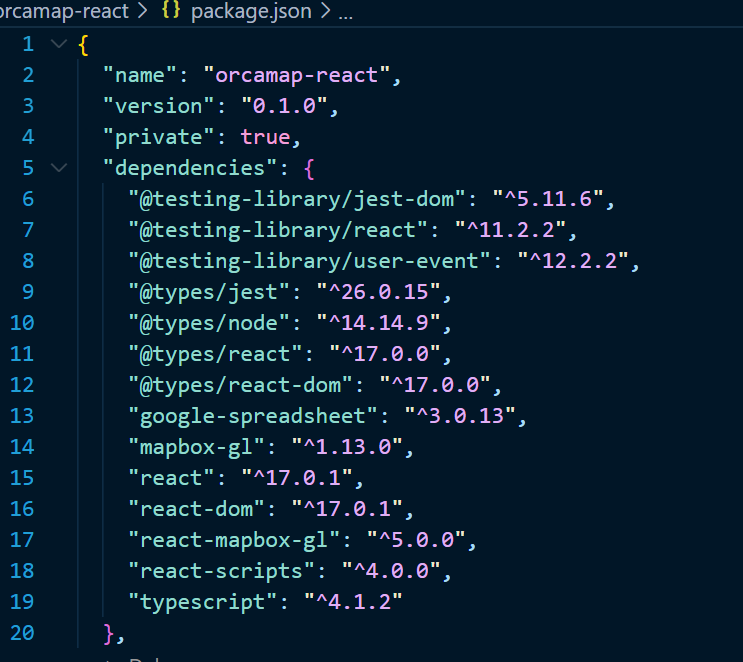This screenshot has width=743, height=662.
Task: Click line number 10 in gutter
Action: (x=22, y=323)
